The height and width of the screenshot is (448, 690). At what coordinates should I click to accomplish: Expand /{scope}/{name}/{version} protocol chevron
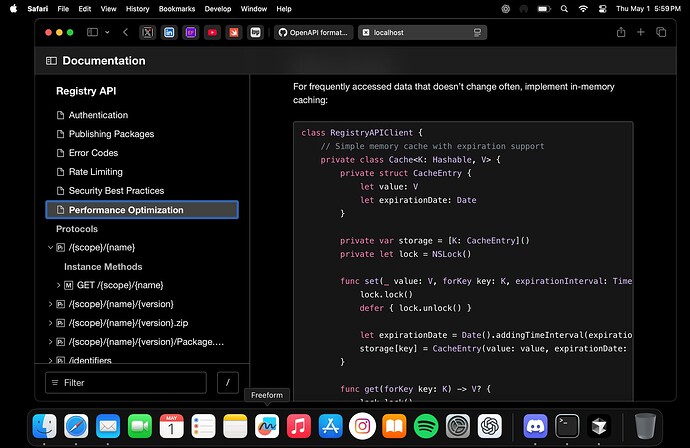50,305
